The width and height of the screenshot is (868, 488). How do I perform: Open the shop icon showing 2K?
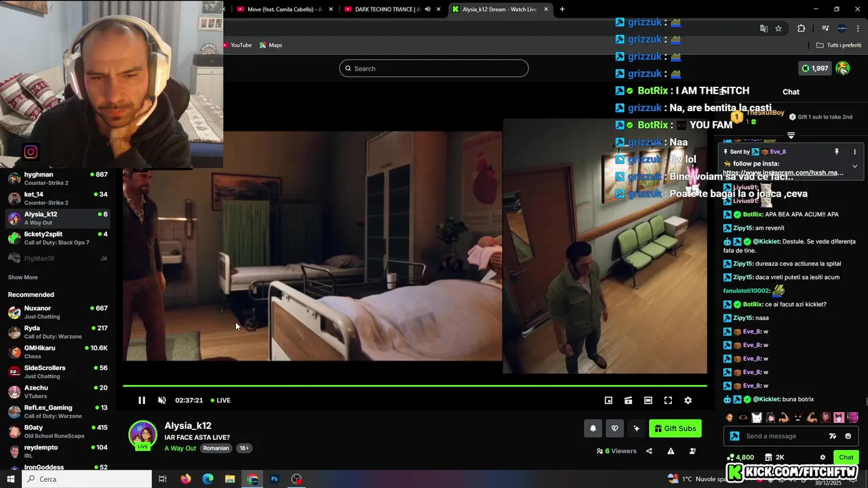pyautogui.click(x=774, y=457)
